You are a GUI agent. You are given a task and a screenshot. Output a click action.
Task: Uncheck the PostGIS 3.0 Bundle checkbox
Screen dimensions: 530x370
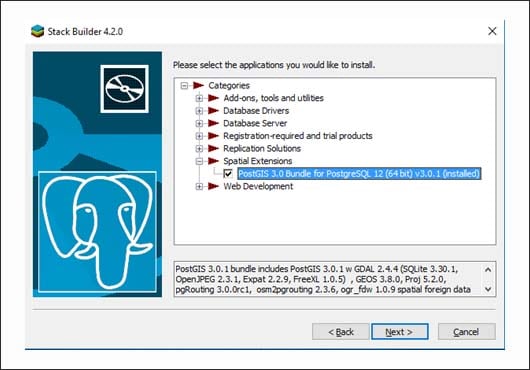tap(228, 174)
